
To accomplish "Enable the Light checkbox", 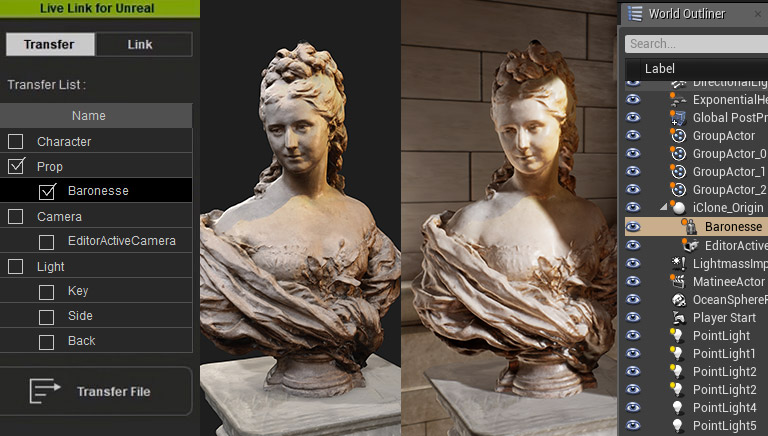I will click(16, 266).
